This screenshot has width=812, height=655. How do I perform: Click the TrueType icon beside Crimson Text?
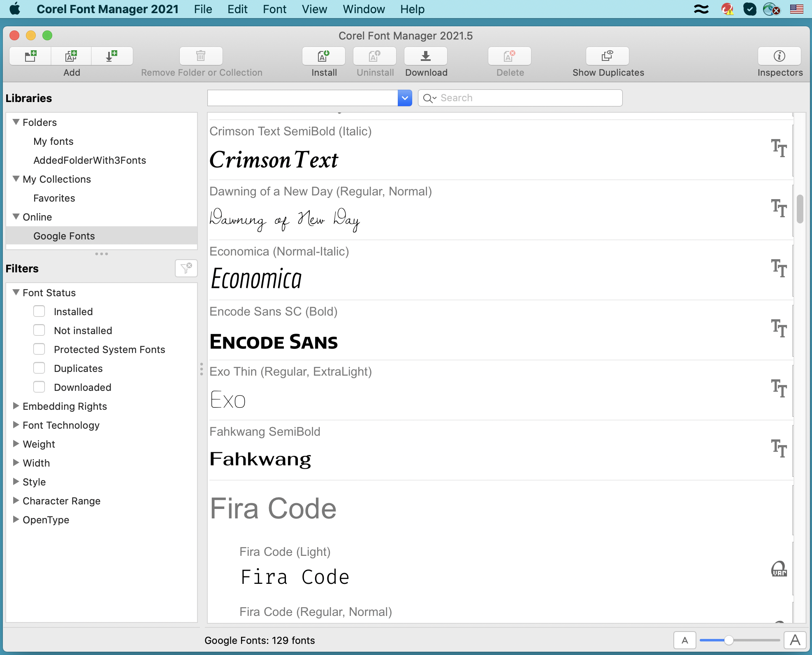point(779,148)
